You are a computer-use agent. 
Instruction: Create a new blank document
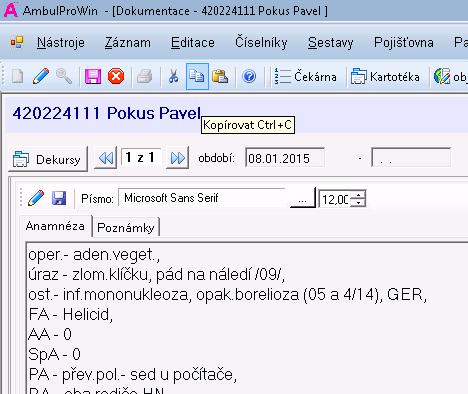click(x=17, y=76)
